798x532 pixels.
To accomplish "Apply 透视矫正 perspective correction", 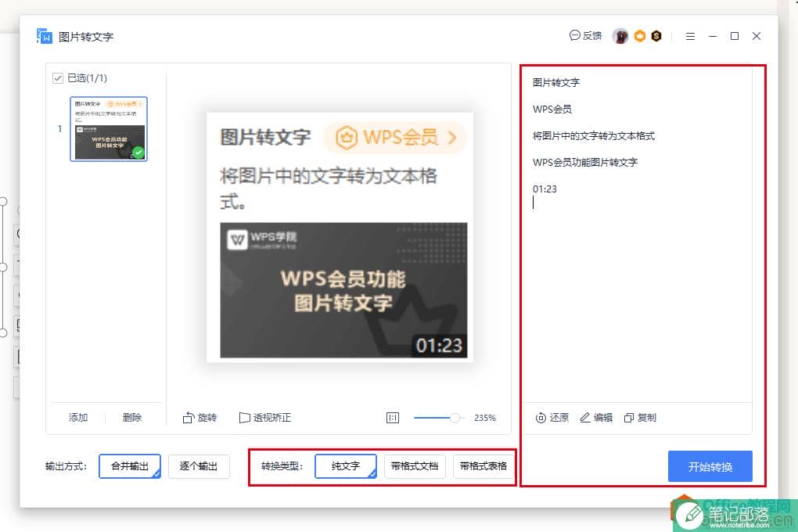I will (265, 418).
